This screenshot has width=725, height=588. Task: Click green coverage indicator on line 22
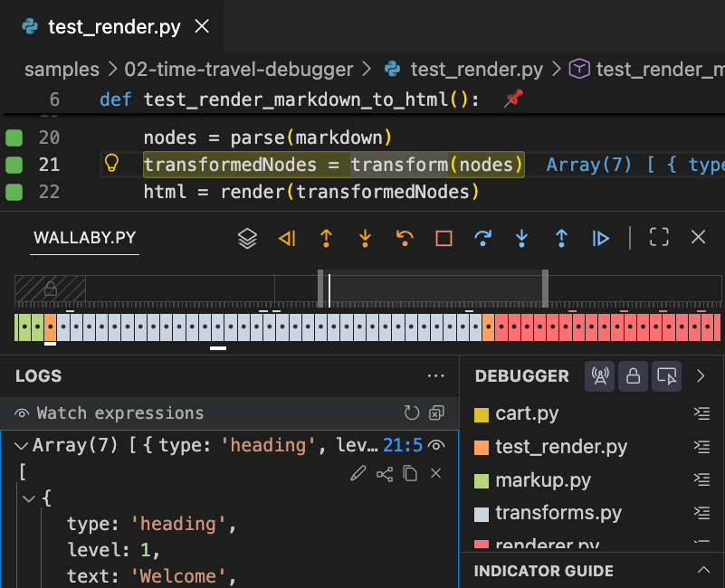coord(14,192)
